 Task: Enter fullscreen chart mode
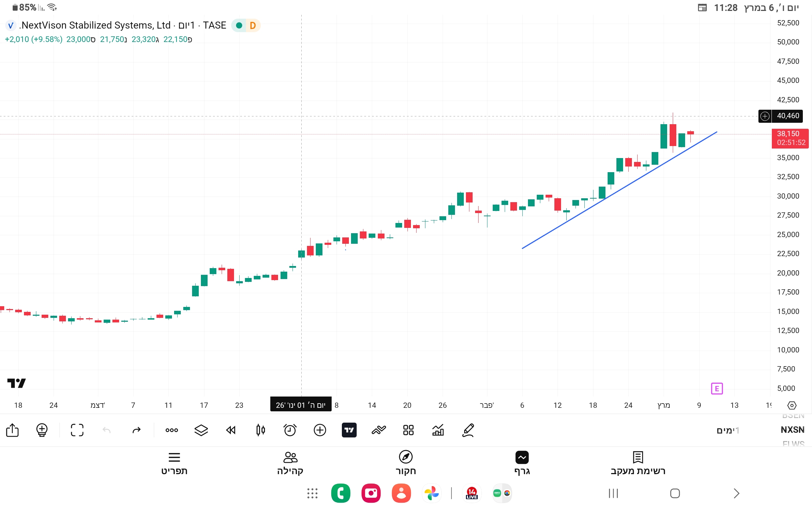pyautogui.click(x=77, y=430)
